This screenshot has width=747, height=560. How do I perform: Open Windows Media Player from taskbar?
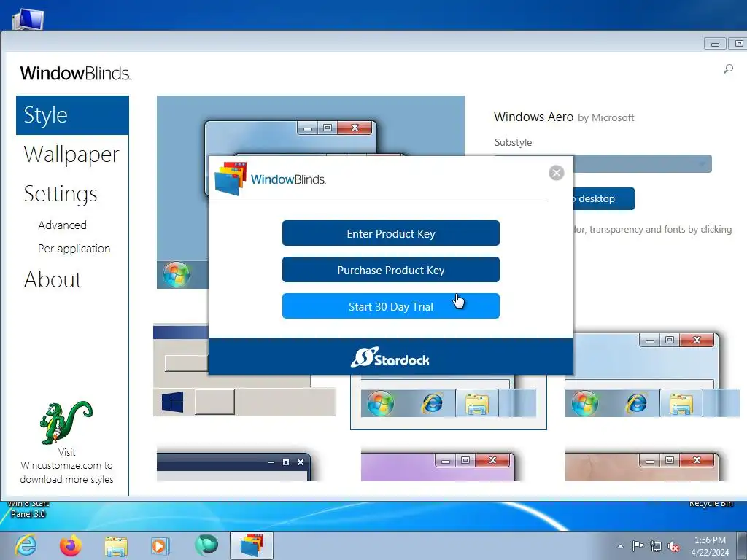coord(160,545)
